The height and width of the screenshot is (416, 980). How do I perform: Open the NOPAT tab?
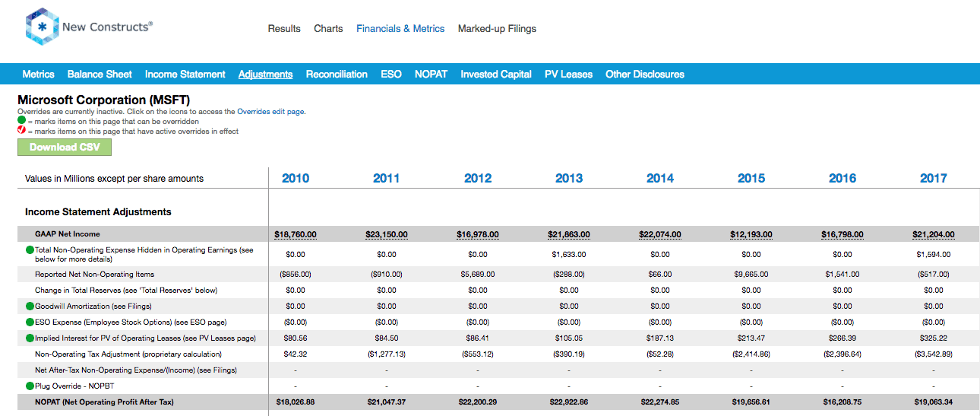[431, 74]
